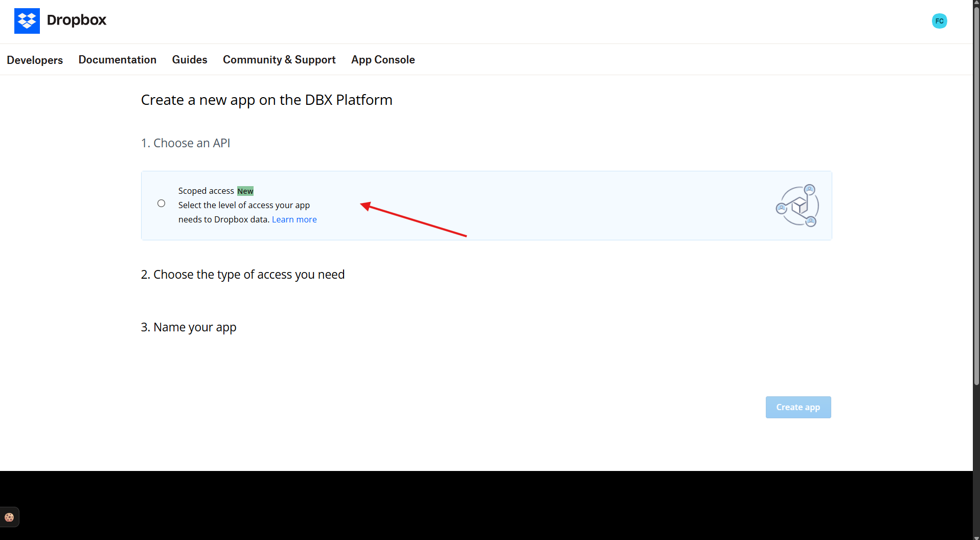Click the Scoped access network illustration

pos(797,206)
